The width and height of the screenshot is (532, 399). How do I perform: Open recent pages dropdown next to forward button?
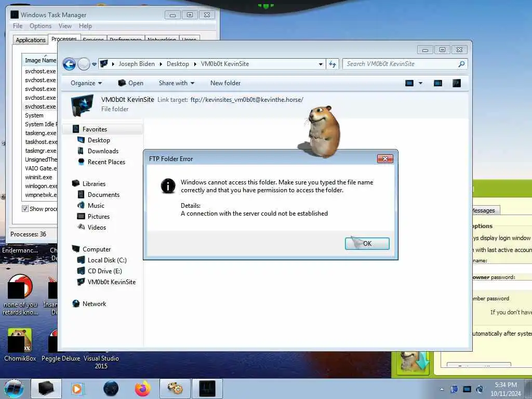pyautogui.click(x=94, y=64)
